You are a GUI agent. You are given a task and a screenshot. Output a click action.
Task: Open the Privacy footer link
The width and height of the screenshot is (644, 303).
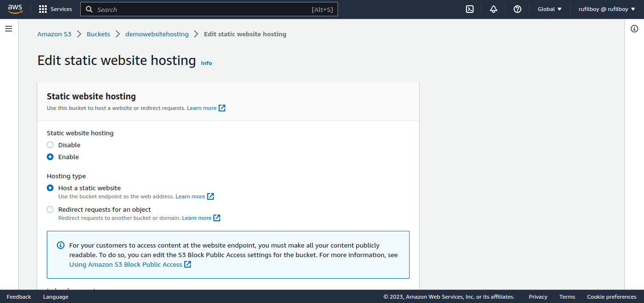pyautogui.click(x=538, y=297)
